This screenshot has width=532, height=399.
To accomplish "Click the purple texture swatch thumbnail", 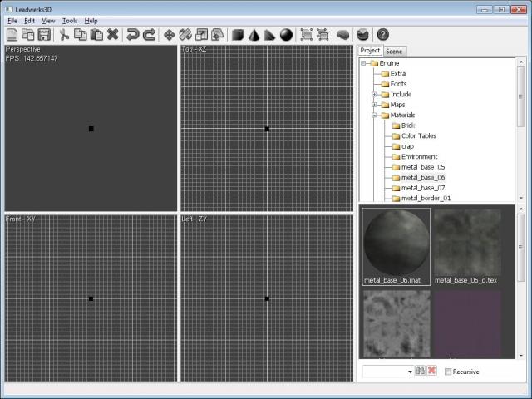I will pyautogui.click(x=468, y=324).
